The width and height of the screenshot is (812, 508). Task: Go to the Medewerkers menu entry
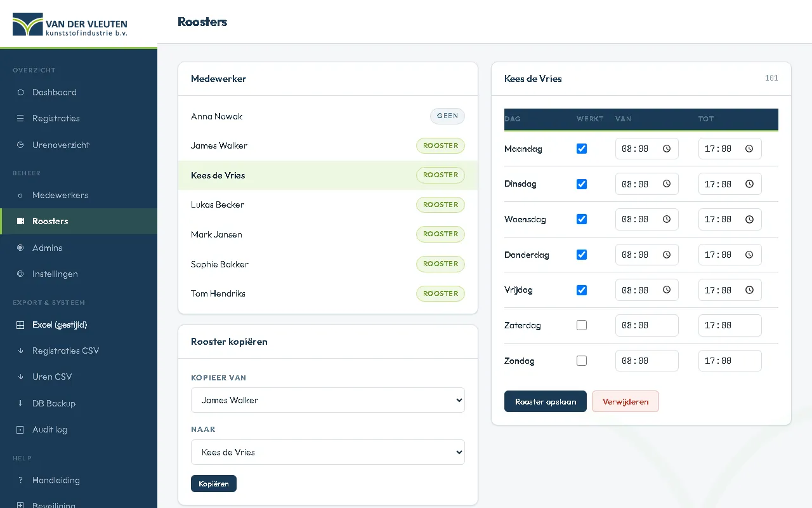(x=79, y=195)
